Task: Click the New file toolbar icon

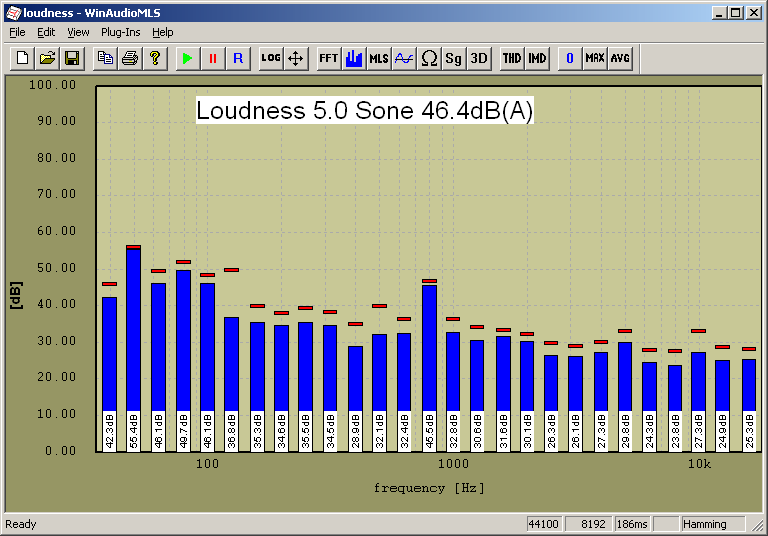Action: click(22, 58)
